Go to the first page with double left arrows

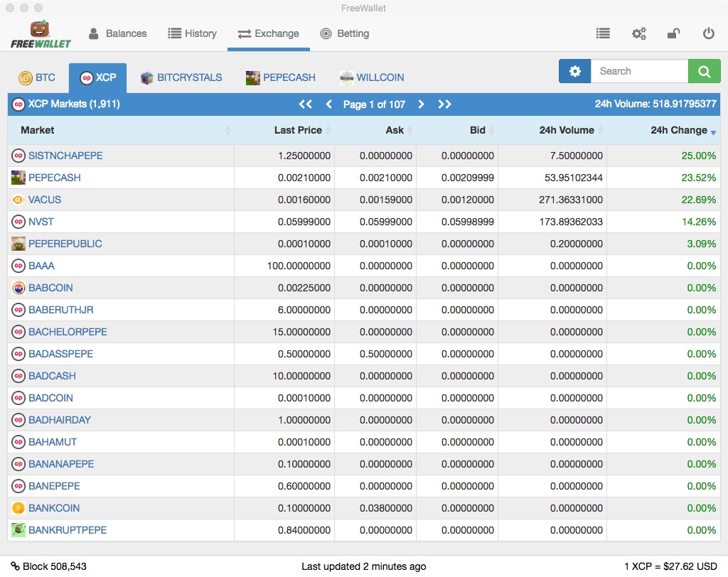click(x=305, y=104)
